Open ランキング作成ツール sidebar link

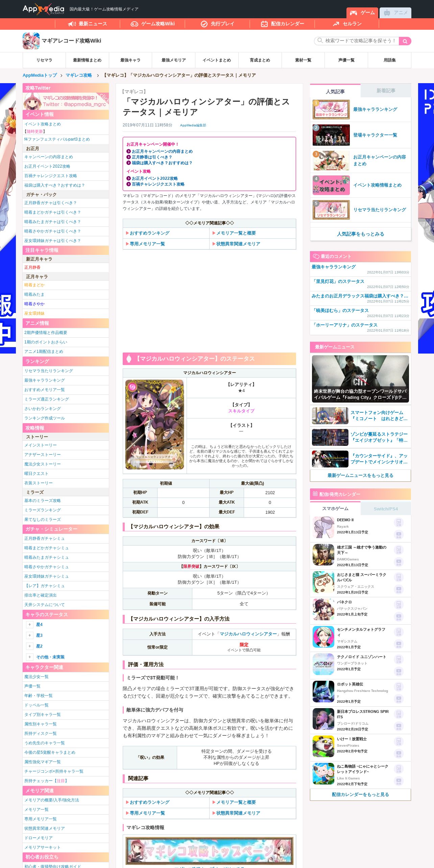tap(45, 418)
